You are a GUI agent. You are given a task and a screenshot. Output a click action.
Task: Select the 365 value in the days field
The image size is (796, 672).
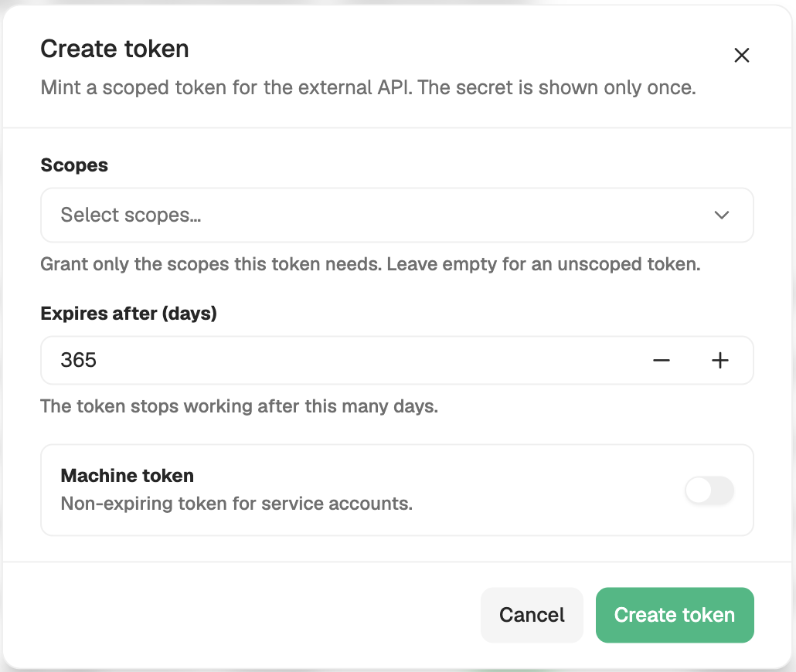point(78,361)
